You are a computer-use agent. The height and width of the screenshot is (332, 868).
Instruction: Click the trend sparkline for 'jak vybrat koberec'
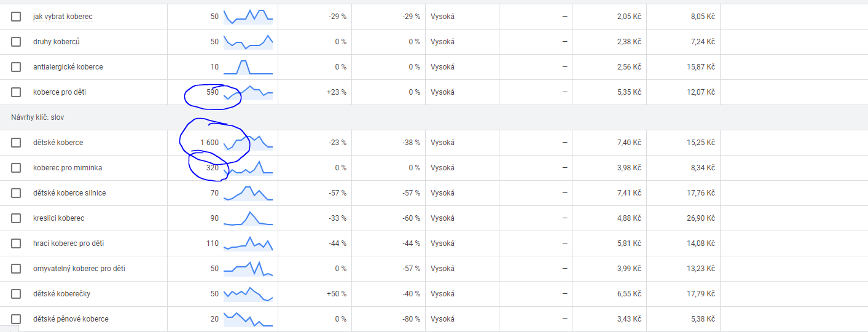[248, 17]
